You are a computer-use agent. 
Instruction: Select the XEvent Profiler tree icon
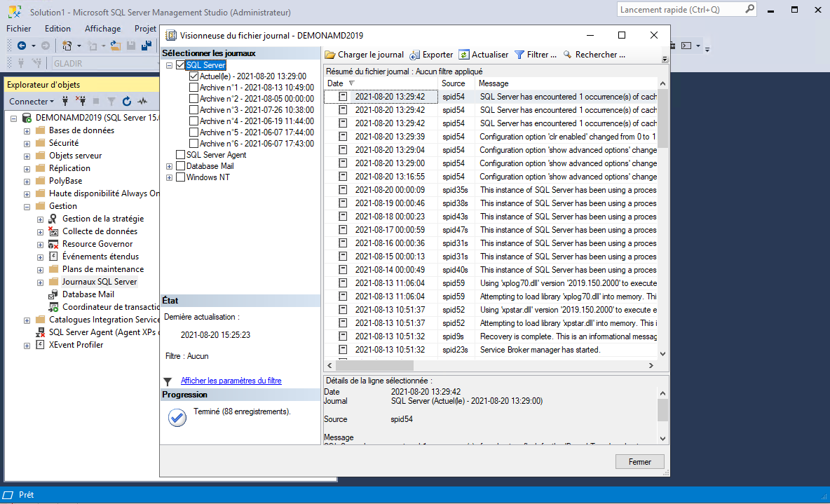point(41,345)
